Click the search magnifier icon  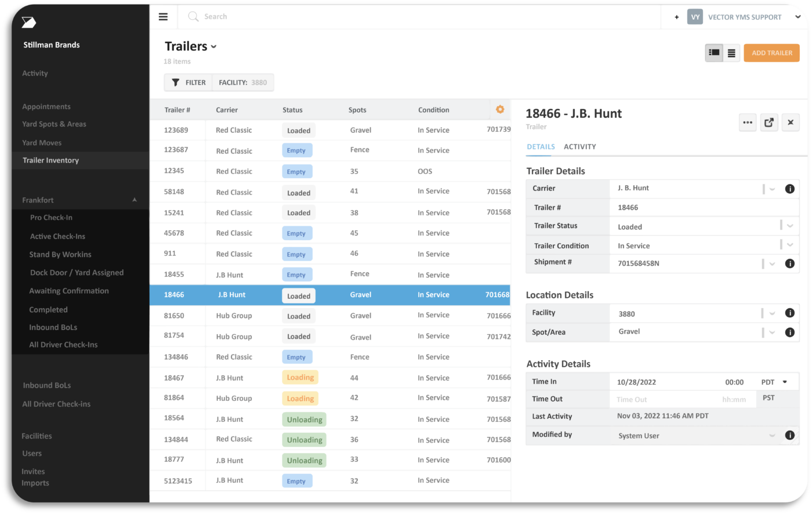click(x=193, y=16)
